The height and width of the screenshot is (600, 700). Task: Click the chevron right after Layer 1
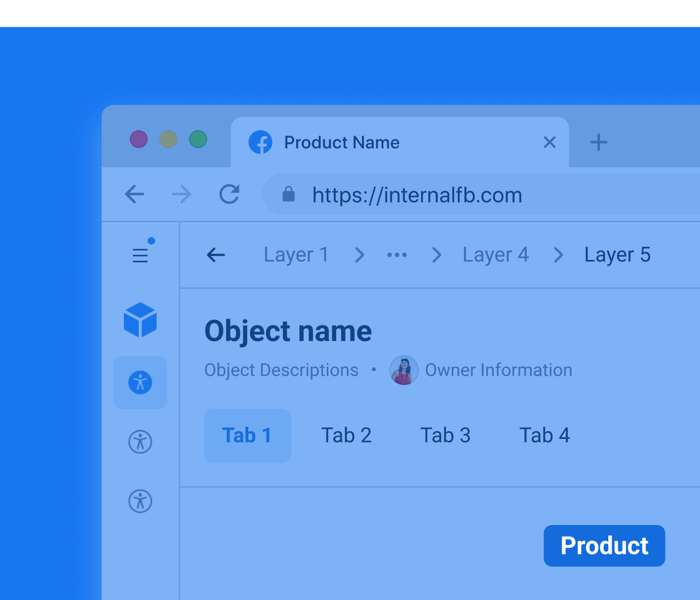(x=359, y=255)
